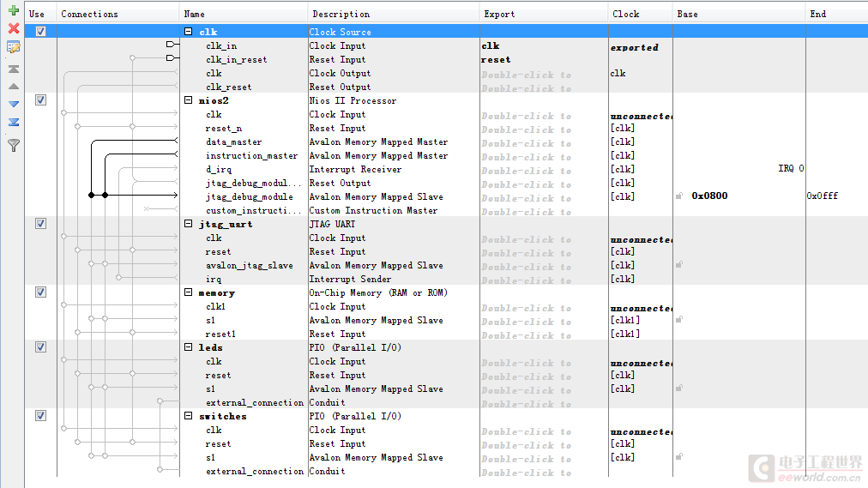The width and height of the screenshot is (868, 488).
Task: Click the 0x0800 base address field
Action: point(709,196)
